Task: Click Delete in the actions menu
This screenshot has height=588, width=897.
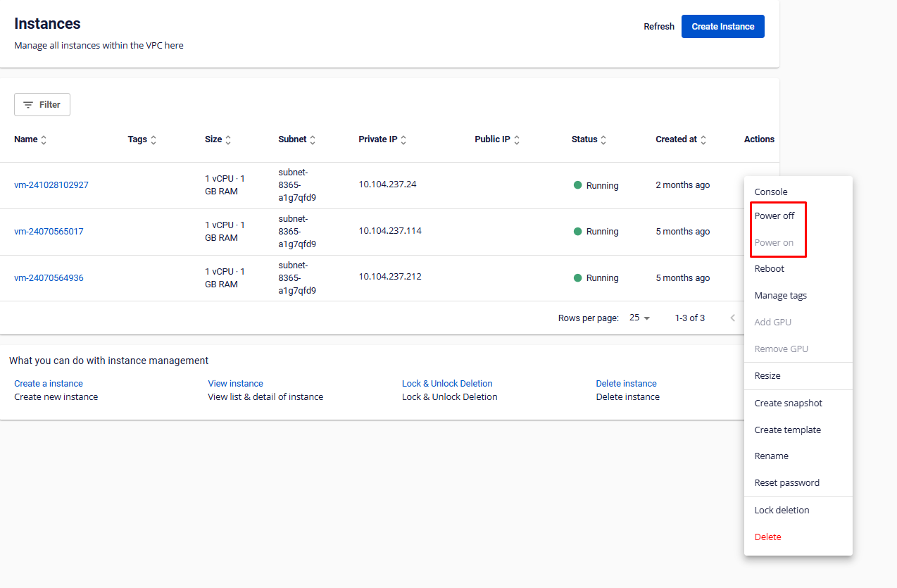Action: (x=767, y=537)
